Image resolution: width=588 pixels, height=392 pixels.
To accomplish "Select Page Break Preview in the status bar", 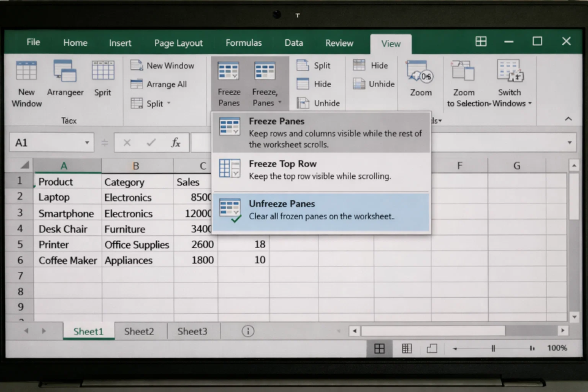I will [432, 348].
